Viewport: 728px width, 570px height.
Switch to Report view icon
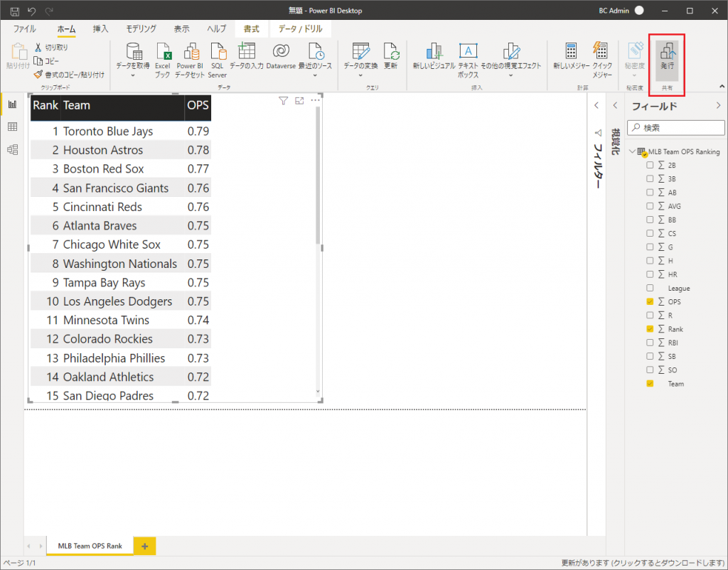(13, 104)
